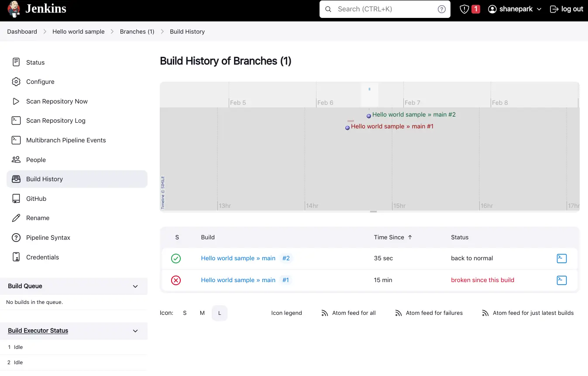Screen dimensions: 588x376
Task: Click the red security alert badge 1
Action: [x=476, y=9]
